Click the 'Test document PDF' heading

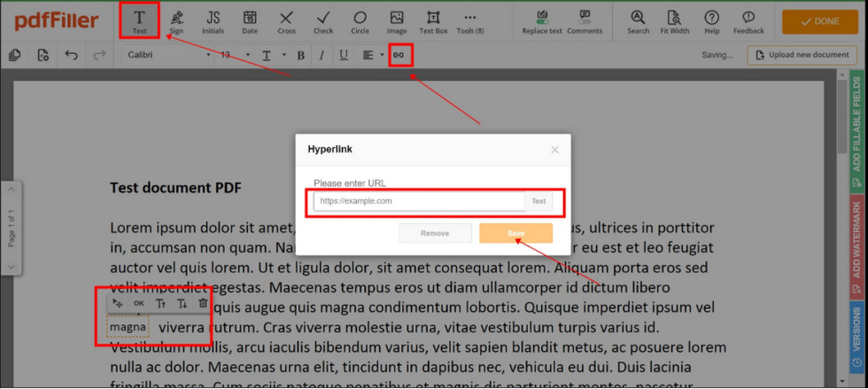tap(175, 188)
